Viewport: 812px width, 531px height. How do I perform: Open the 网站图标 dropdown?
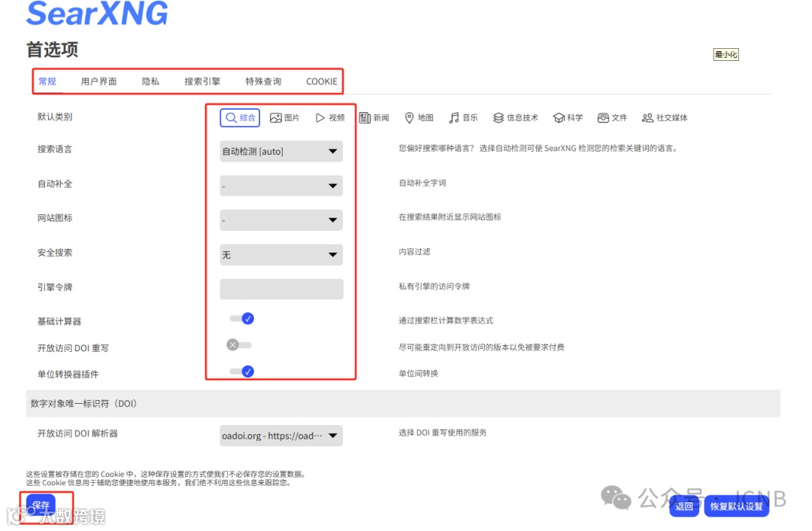pos(281,220)
